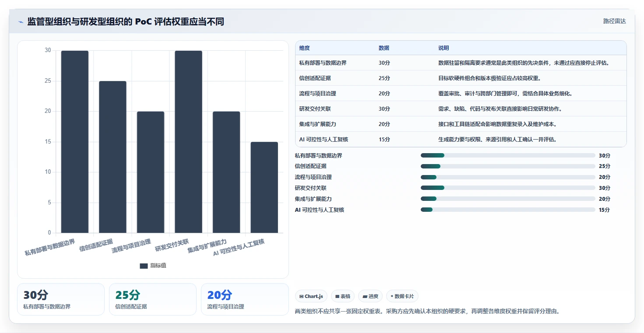The height and width of the screenshot is (333, 644).
Task: Click the panel title 监管型组织与研发型组织
Action: click(x=126, y=21)
